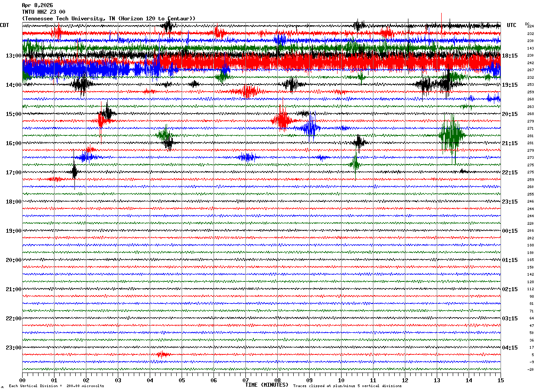Click the 18:15 UTC time label
The image size is (536, 392).
(x=509, y=56)
